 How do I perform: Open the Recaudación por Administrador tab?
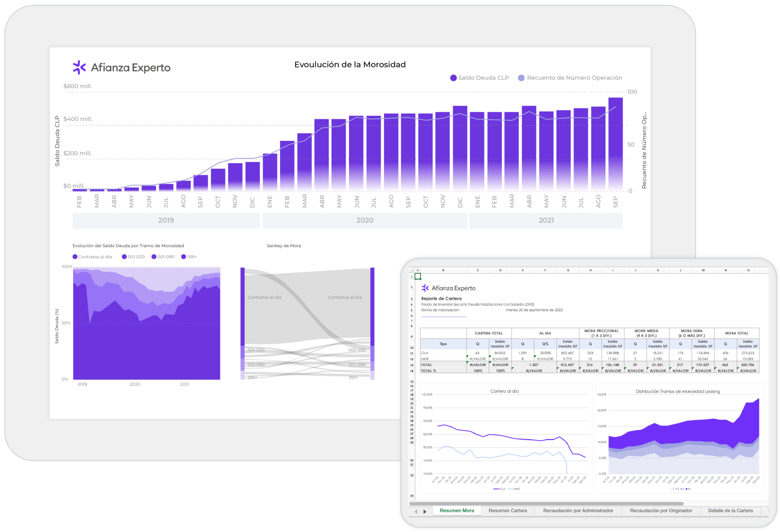tap(578, 511)
